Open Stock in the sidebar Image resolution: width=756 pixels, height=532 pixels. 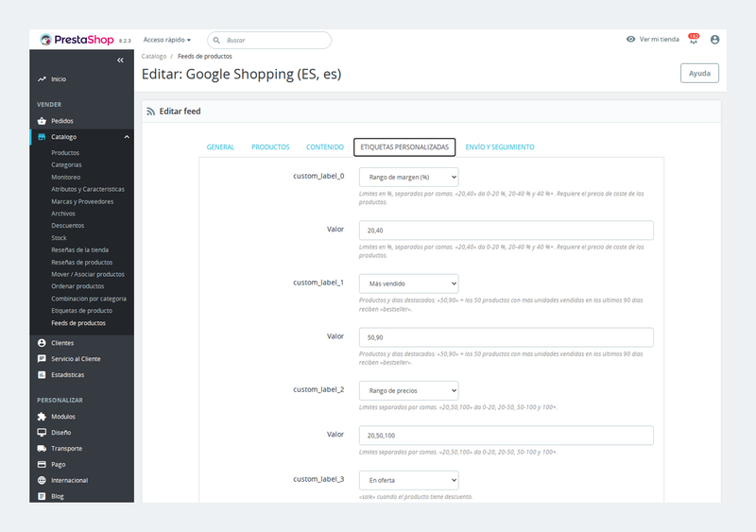tap(59, 238)
